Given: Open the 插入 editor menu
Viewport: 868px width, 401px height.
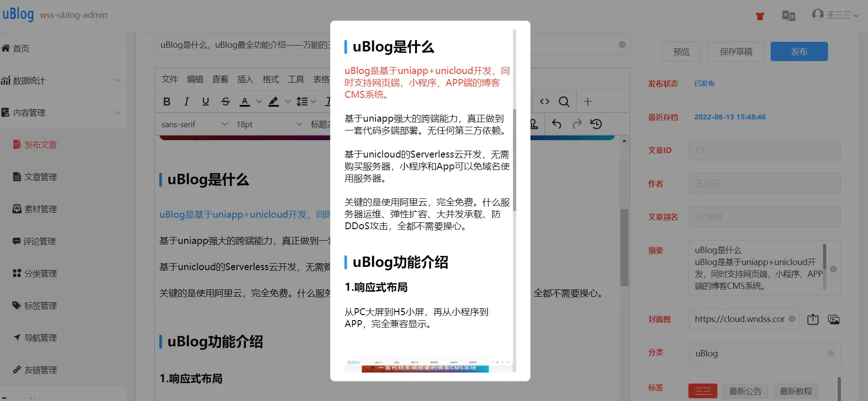Looking at the screenshot, I should pos(245,79).
